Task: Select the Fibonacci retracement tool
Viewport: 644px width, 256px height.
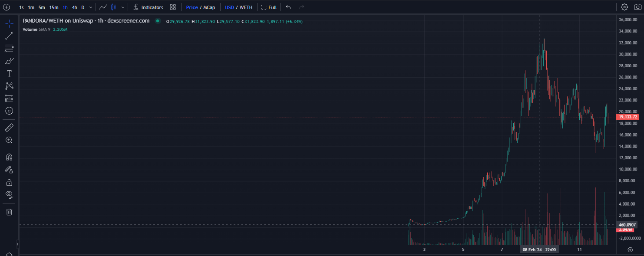Action: pos(9,48)
